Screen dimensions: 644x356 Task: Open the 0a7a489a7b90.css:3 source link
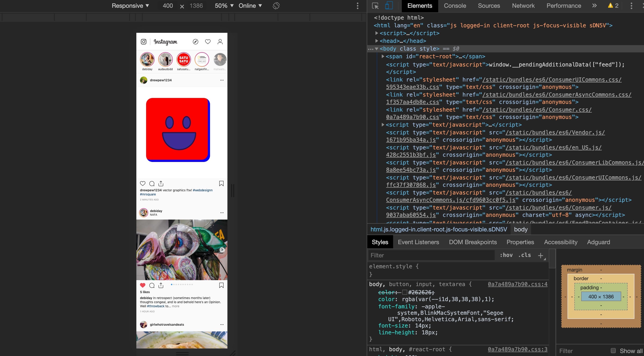[x=517, y=349]
